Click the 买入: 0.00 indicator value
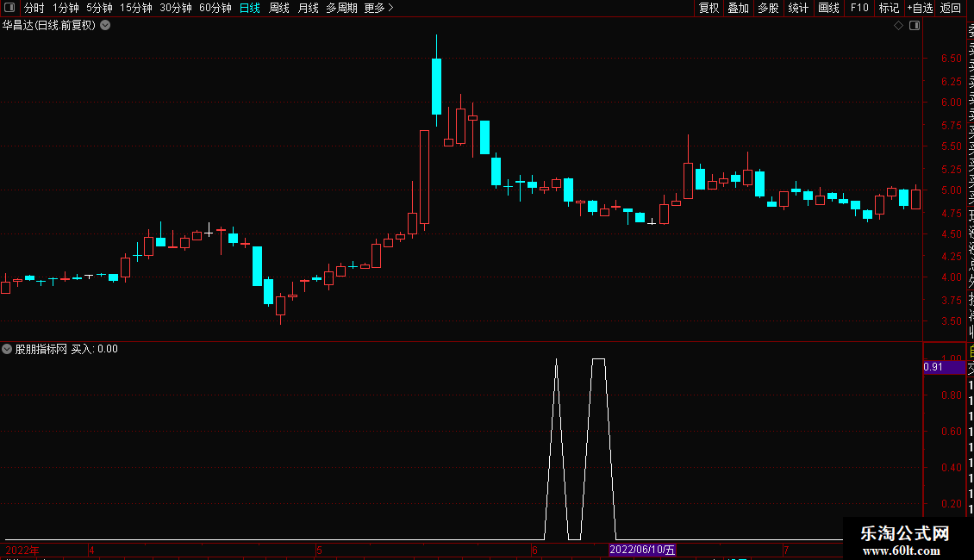The image size is (974, 560). [x=95, y=349]
